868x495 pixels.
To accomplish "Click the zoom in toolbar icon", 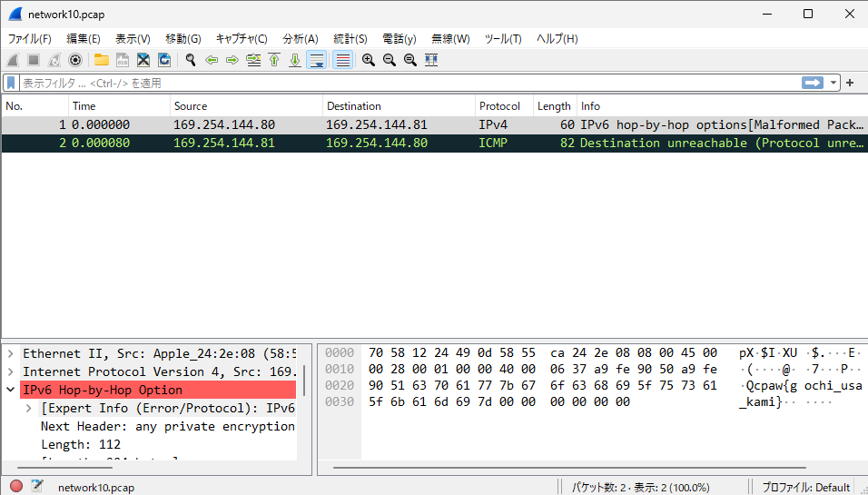I will [368, 60].
